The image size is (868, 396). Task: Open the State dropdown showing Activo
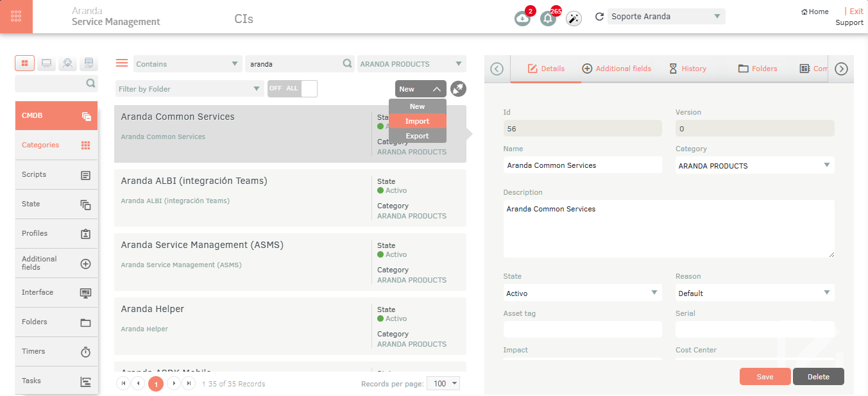pyautogui.click(x=583, y=293)
